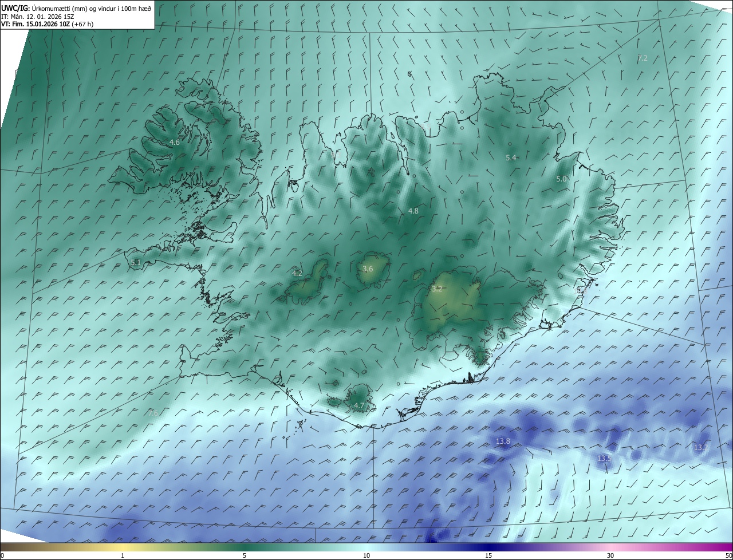The height and width of the screenshot is (560, 733).
Task: Click the 4.8 value in central Iceland
Action: pos(413,211)
